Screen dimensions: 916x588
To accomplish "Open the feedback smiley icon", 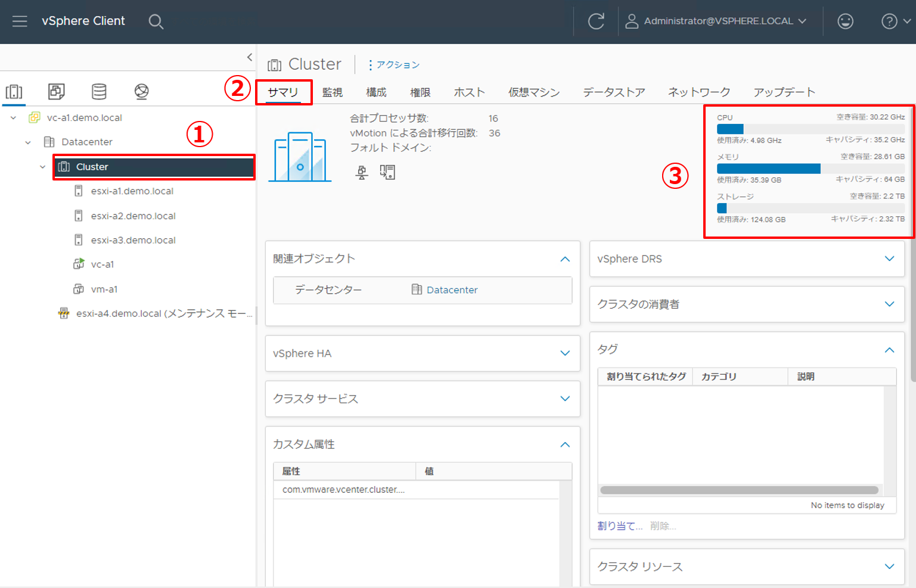I will pos(845,21).
